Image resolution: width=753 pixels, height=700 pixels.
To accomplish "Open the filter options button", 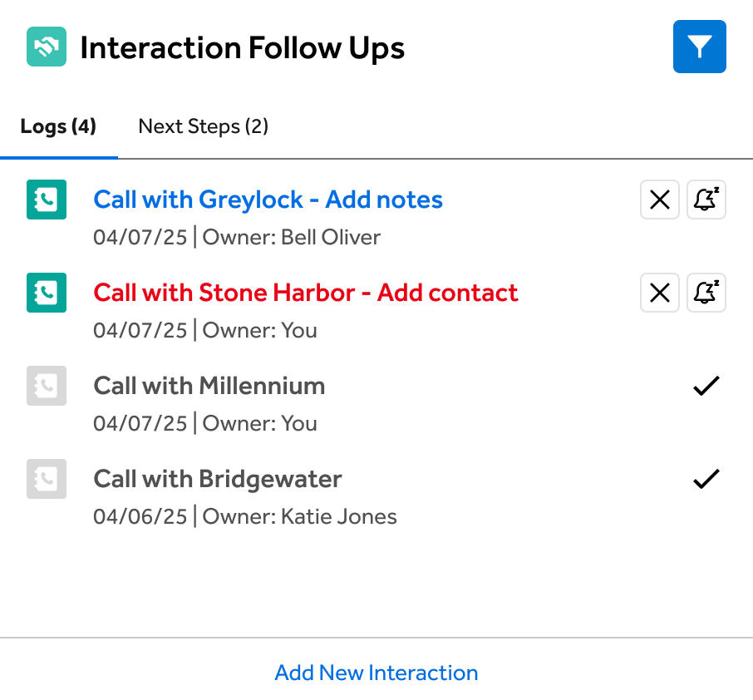I will click(x=699, y=47).
